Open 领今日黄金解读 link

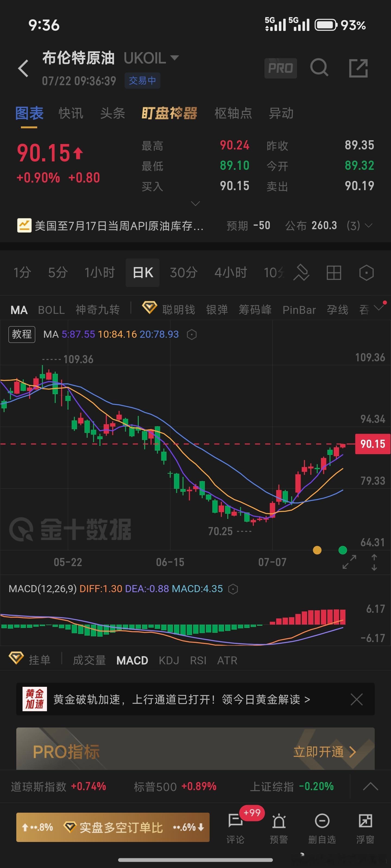point(266,700)
